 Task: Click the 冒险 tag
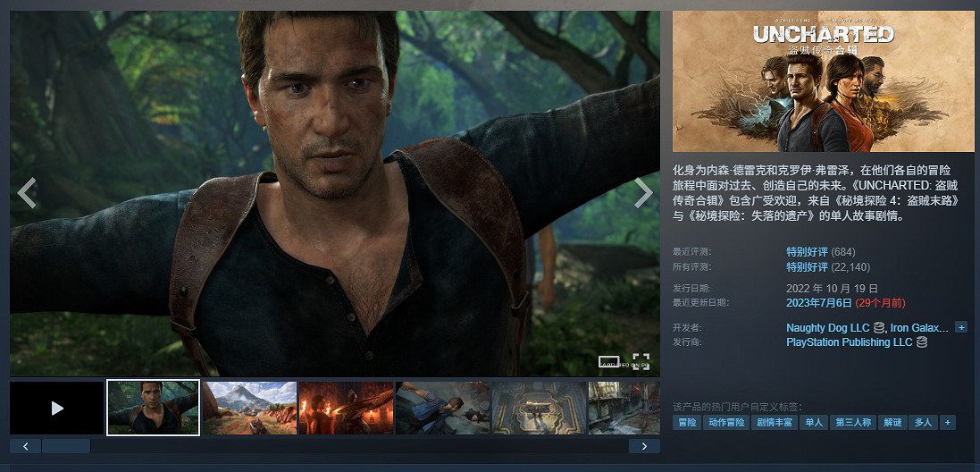click(687, 423)
